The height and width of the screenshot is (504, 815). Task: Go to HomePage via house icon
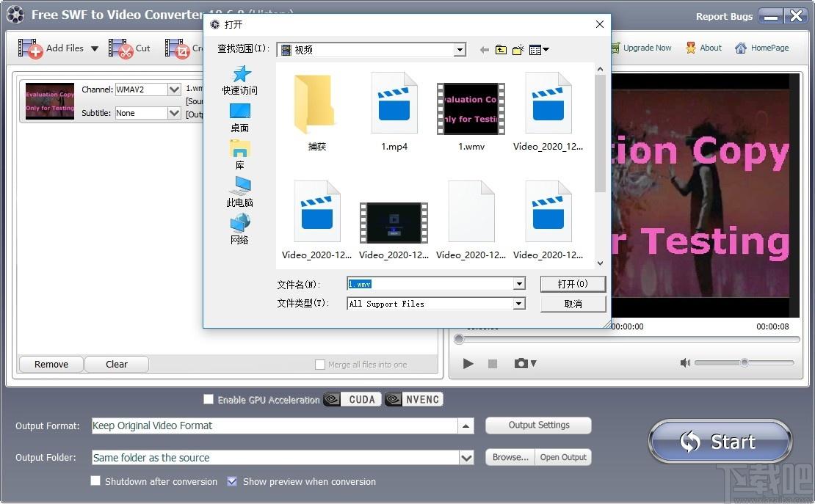741,48
